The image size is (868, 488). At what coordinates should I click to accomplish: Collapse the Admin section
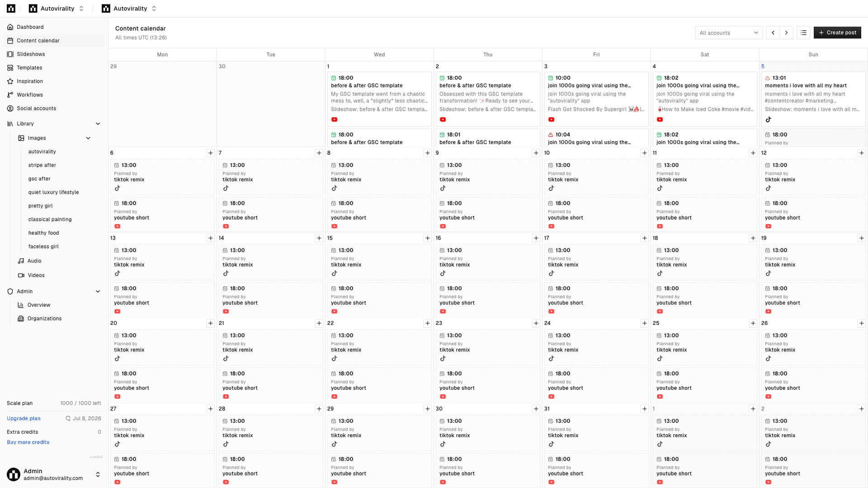coord(98,291)
